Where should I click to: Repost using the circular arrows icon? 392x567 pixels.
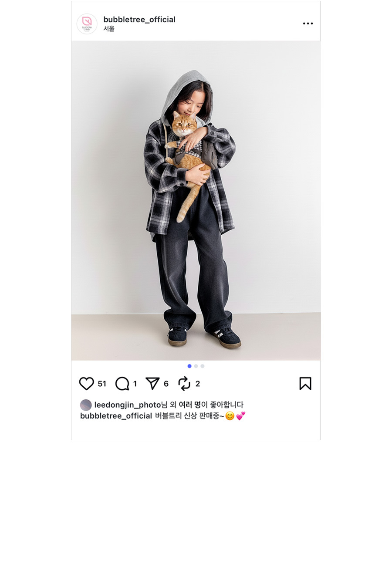184,384
